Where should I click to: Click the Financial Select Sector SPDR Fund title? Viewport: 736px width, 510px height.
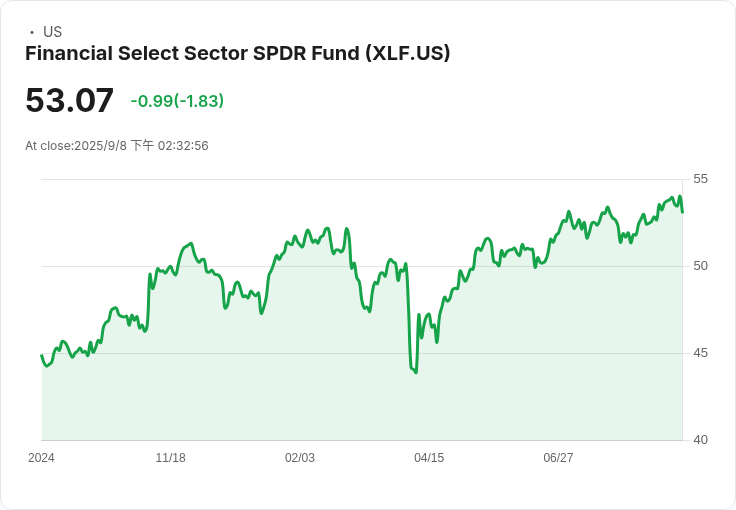(x=238, y=53)
